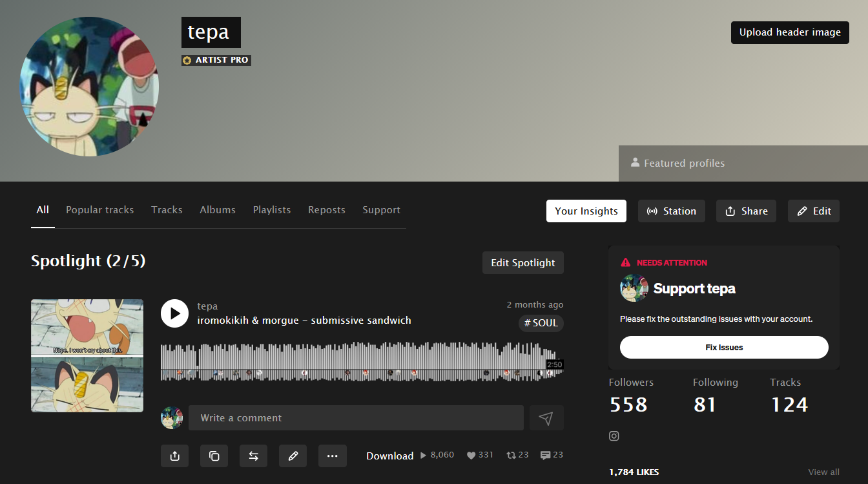Click the Share profile button
The width and height of the screenshot is (868, 484).
pyautogui.click(x=747, y=211)
